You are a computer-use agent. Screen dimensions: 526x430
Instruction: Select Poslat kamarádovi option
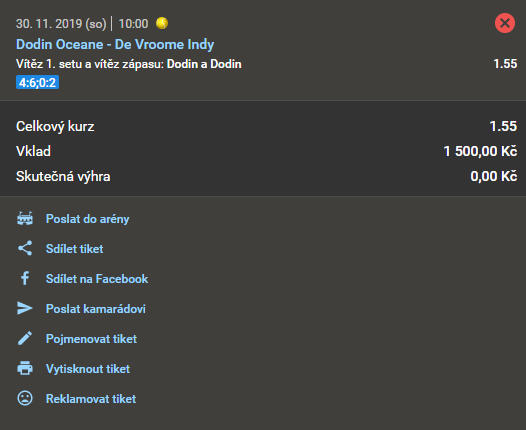96,309
